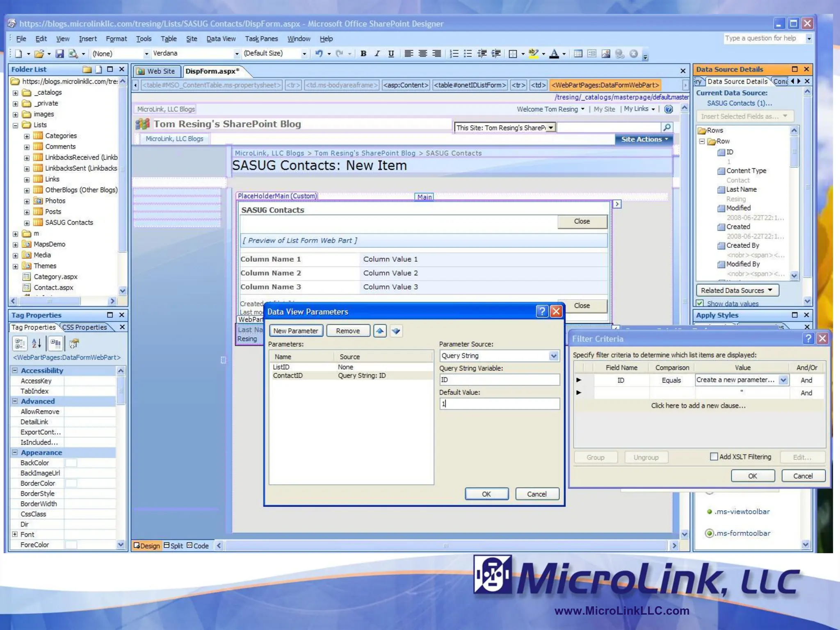
Task: Click the Query String Variable input field
Action: click(499, 380)
